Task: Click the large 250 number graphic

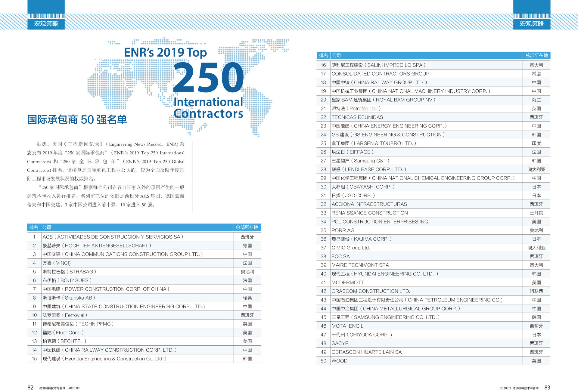Action: (208, 78)
